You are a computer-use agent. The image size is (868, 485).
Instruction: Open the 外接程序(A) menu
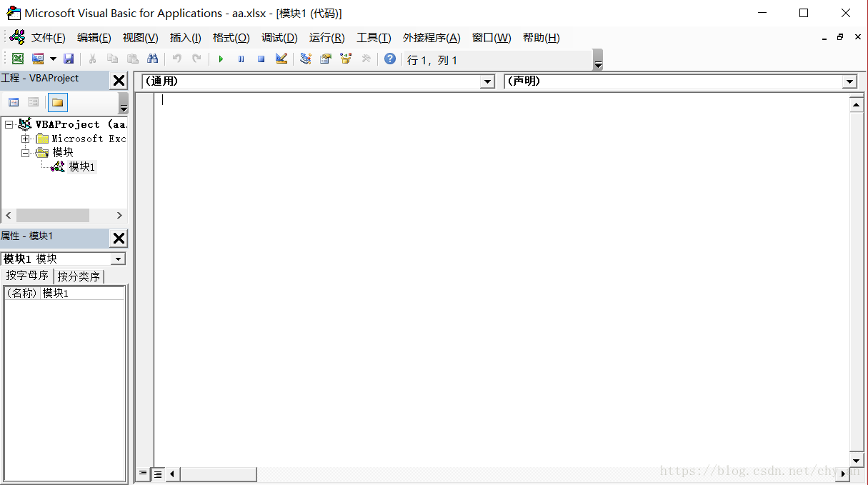[x=431, y=38]
